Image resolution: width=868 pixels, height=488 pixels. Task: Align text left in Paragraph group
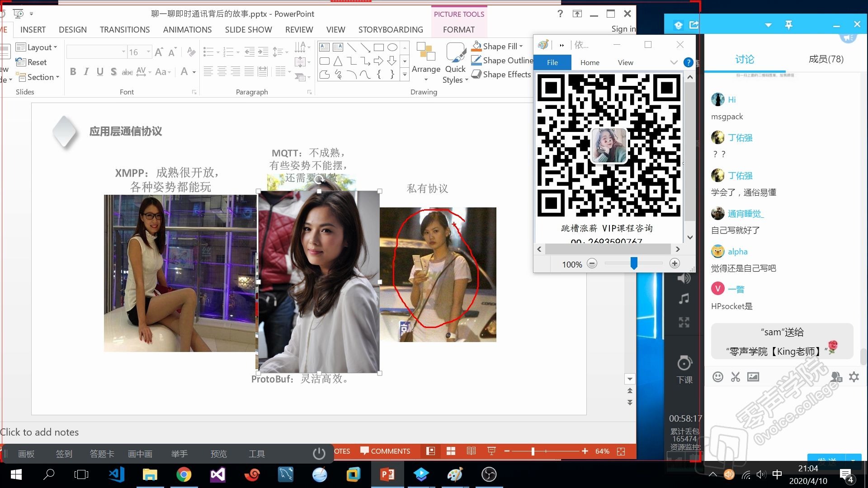208,71
